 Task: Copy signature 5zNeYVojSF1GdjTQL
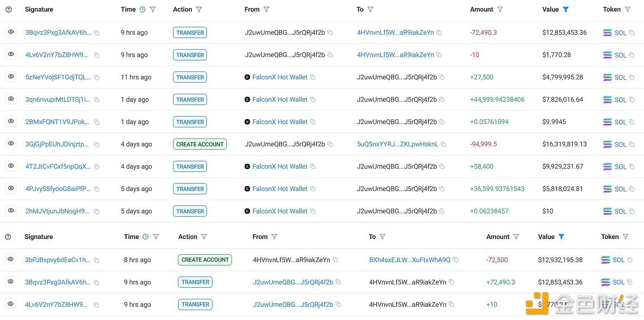pyautogui.click(x=96, y=77)
